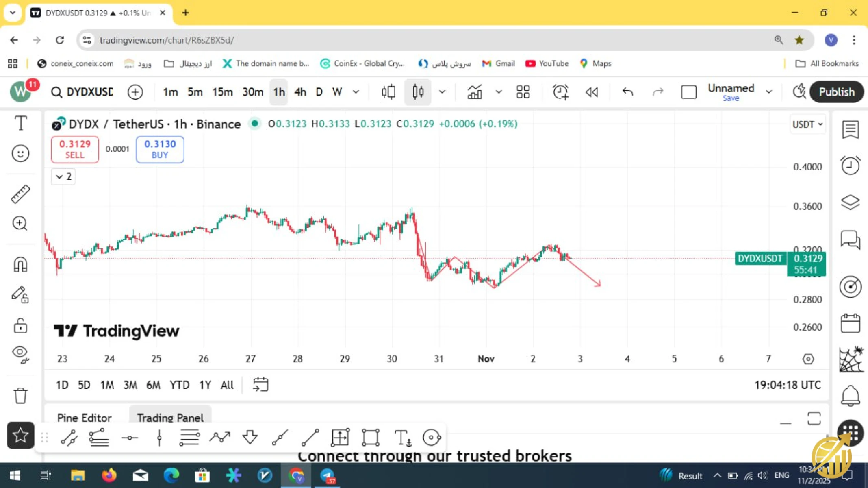
Task: Select the arrow-down marker tool in favorites bar
Action: tap(250, 438)
